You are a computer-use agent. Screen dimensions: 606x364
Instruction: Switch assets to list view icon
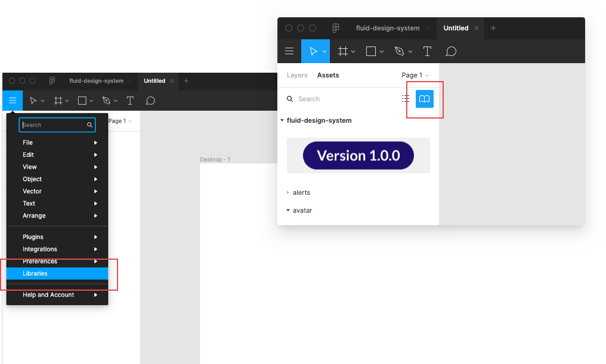406,99
